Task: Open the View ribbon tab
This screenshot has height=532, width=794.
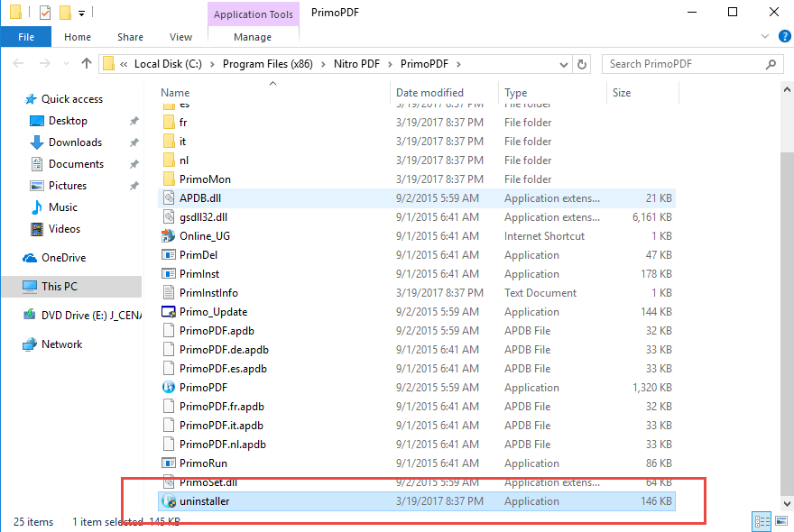Action: pyautogui.click(x=180, y=37)
